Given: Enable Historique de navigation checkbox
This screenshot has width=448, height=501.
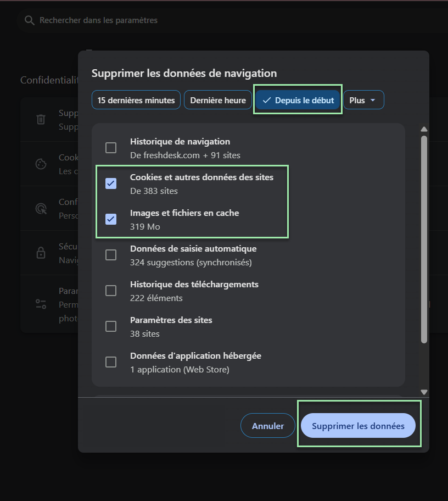Looking at the screenshot, I should click(111, 148).
